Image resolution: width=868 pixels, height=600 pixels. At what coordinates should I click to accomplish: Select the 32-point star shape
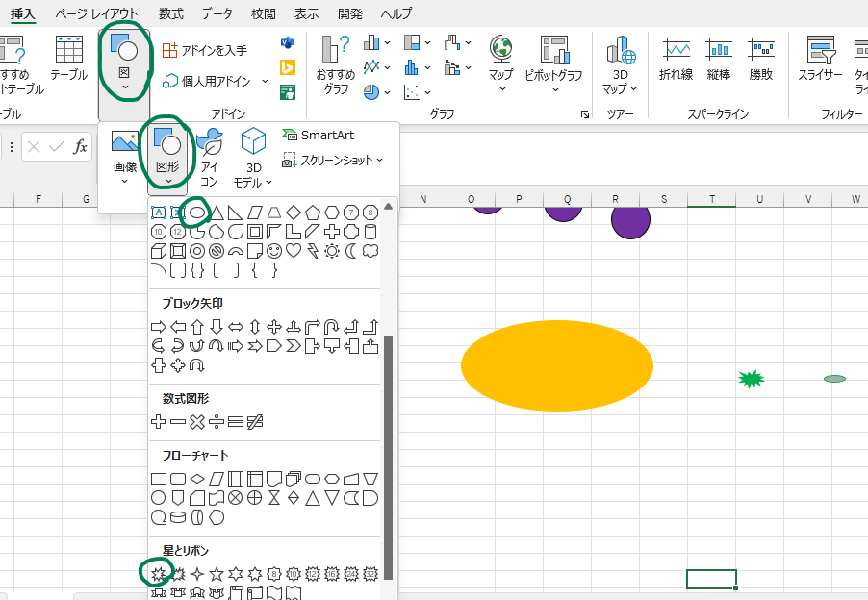[370, 574]
